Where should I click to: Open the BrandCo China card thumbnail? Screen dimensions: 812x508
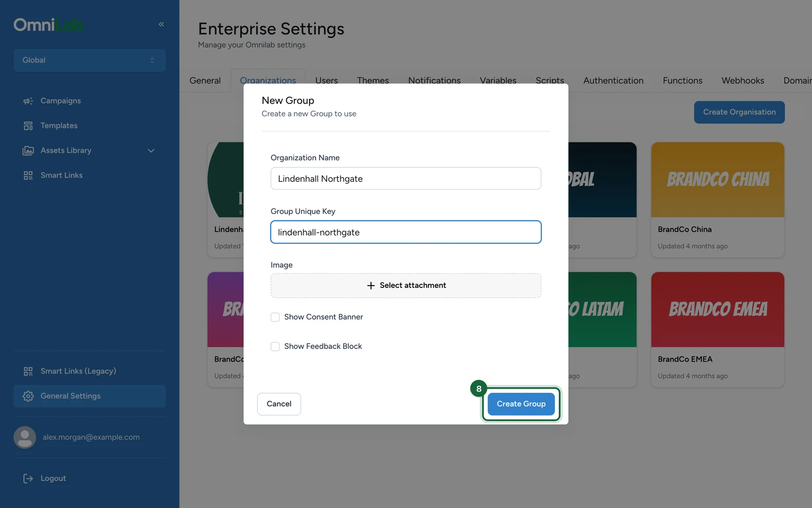tap(718, 180)
